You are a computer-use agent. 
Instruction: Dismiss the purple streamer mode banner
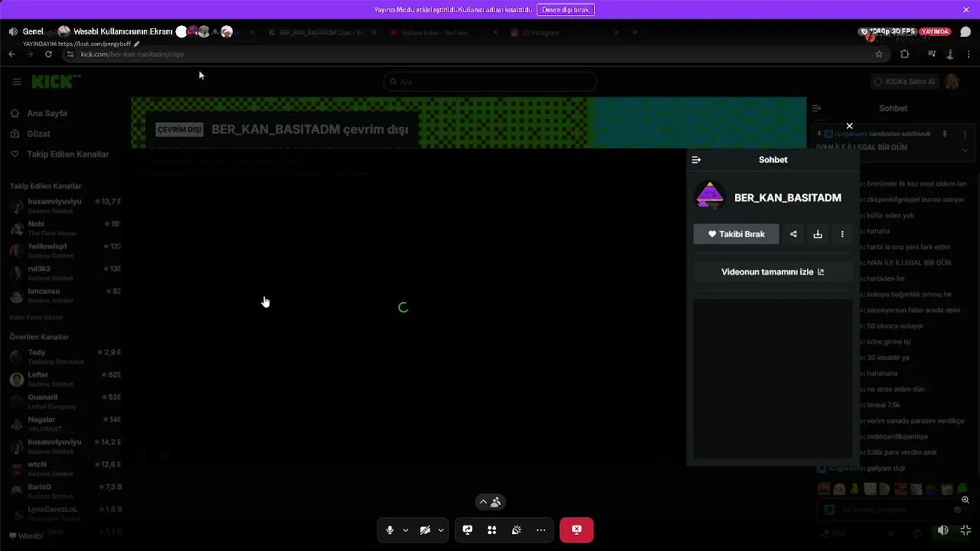click(x=966, y=9)
